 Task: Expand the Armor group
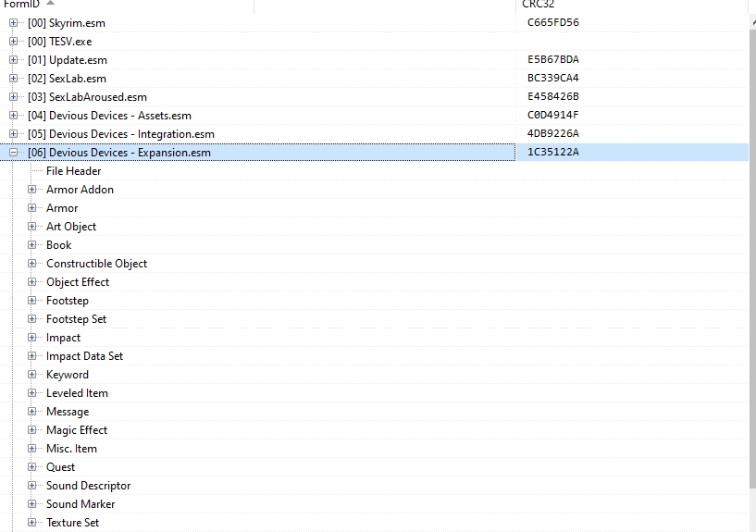pos(31,207)
